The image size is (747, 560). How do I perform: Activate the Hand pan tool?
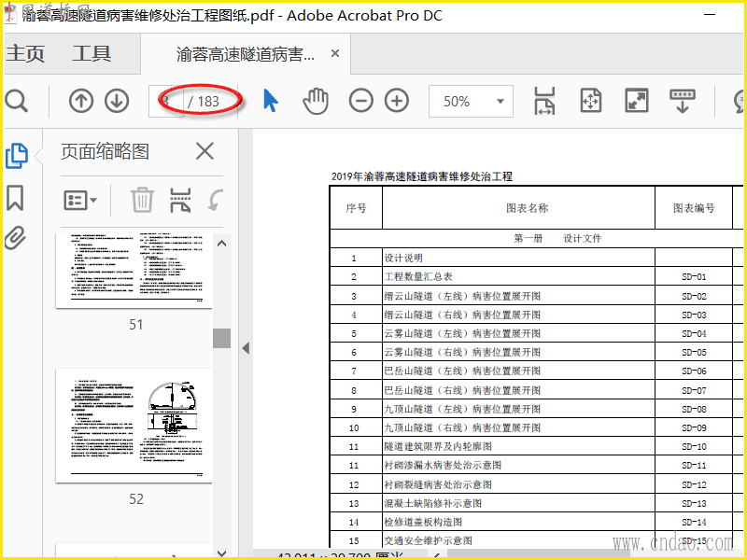(316, 101)
